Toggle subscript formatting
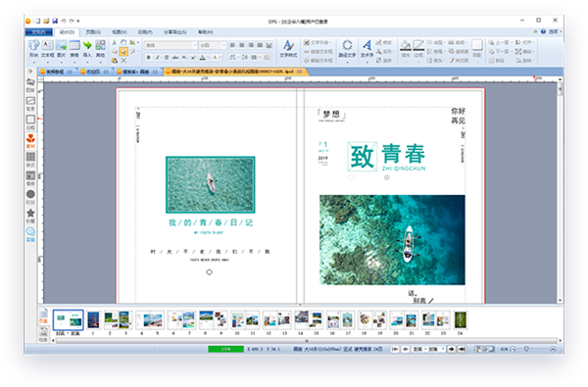588x387 pixels. click(184, 58)
